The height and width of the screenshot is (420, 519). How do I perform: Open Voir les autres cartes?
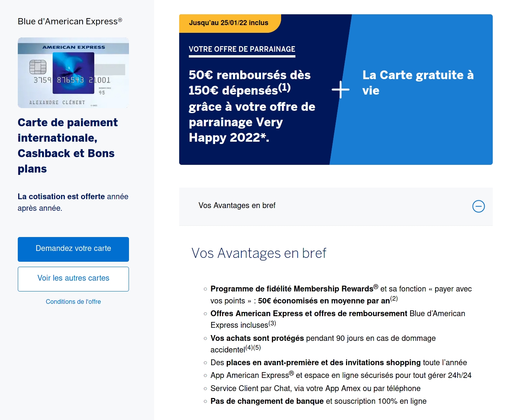(73, 279)
